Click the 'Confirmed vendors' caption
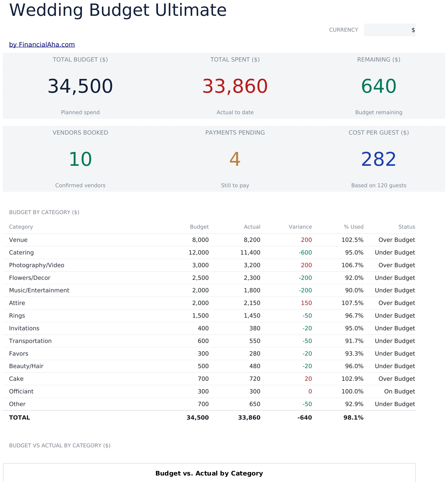Screen dimensions: 448x485 coord(80,185)
